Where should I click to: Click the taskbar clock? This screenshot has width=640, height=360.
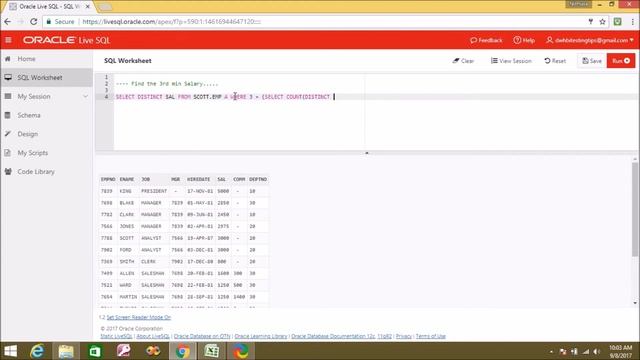[x=620, y=351]
